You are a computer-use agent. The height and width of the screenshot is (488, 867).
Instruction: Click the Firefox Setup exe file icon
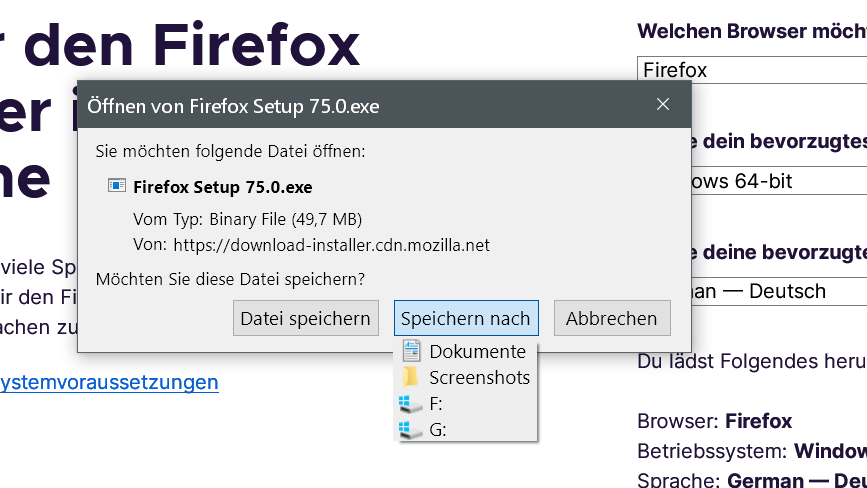tap(117, 186)
